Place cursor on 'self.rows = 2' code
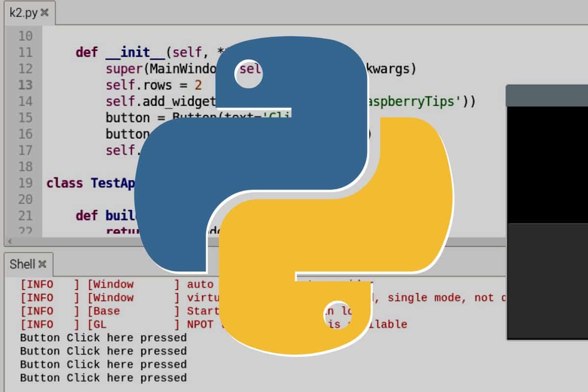Image resolution: width=588 pixels, height=392 pixels. (x=153, y=85)
